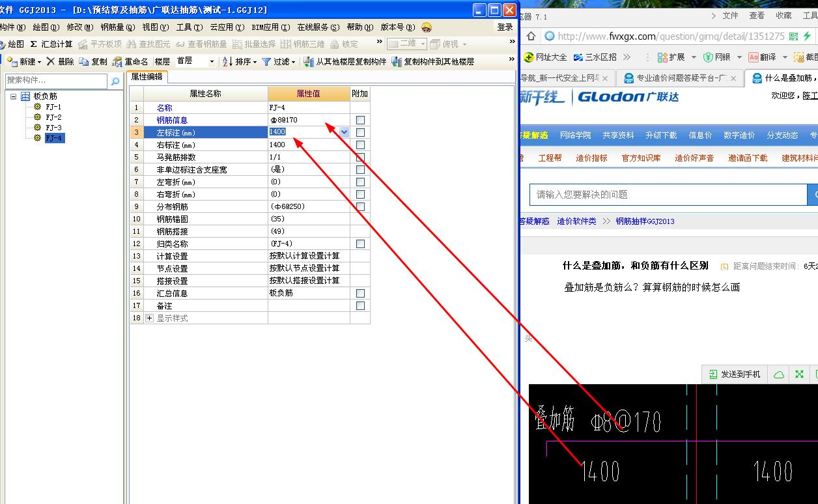Open the 左标注 value dropdown arrow
Viewport: 818px width, 504px height.
tap(345, 132)
